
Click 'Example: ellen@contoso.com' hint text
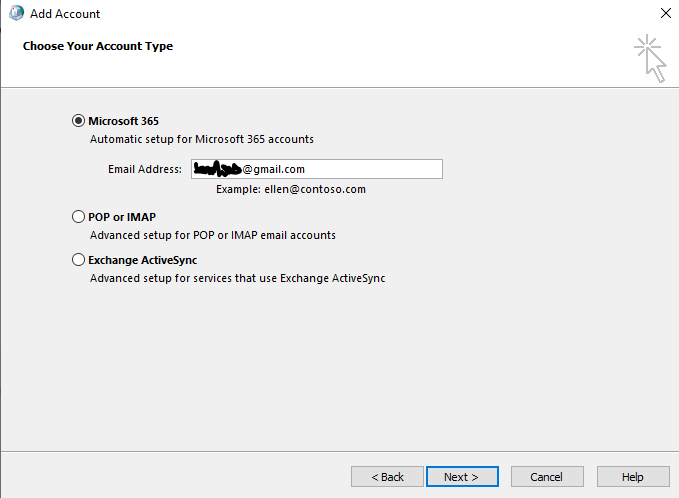pyautogui.click(x=291, y=189)
